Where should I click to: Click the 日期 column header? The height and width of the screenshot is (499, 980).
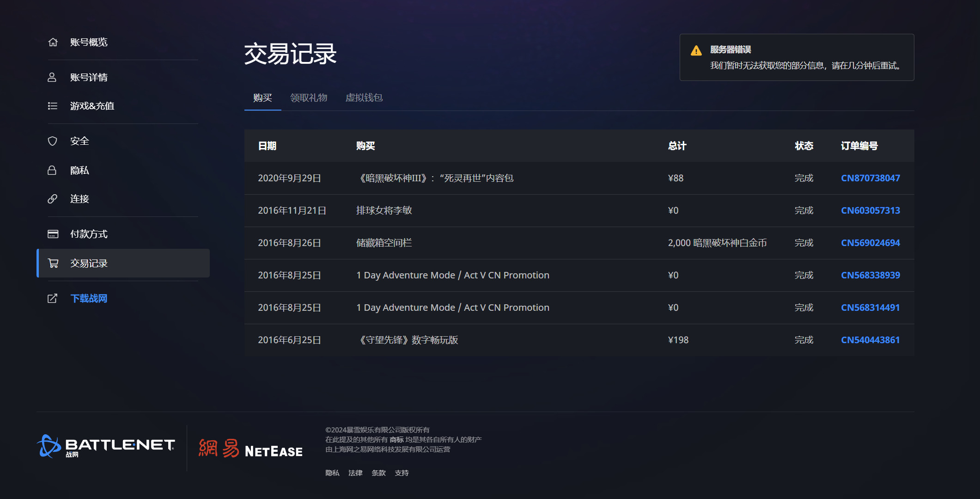click(x=267, y=146)
